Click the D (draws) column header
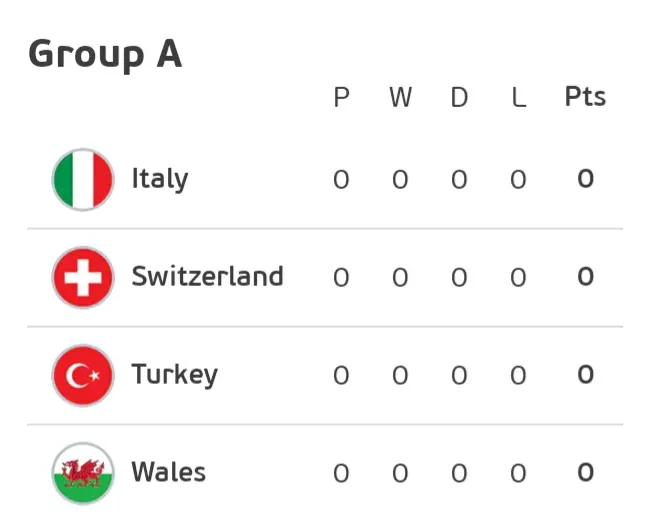Screen dimensions: 655x525 459,98
